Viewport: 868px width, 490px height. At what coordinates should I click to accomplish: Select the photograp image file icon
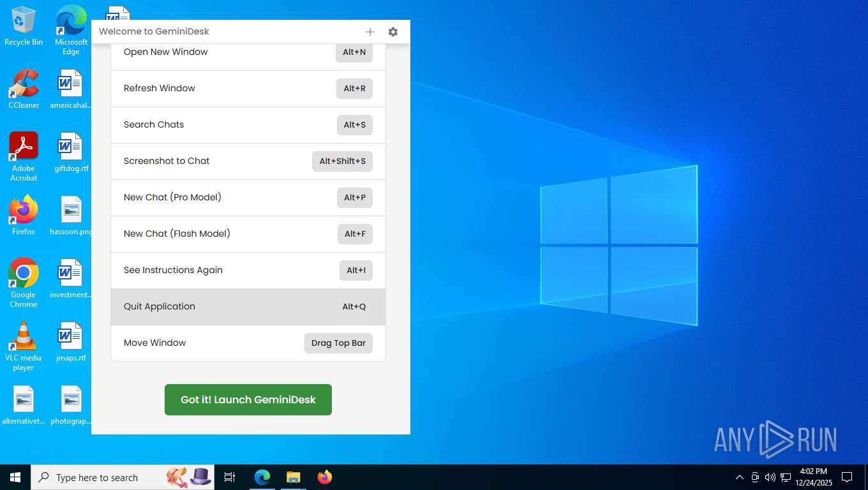click(x=71, y=405)
